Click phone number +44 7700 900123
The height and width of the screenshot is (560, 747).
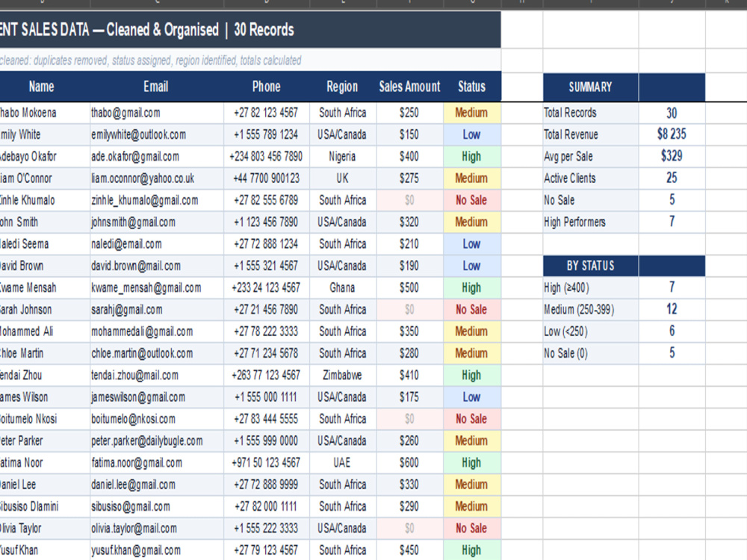267,178
